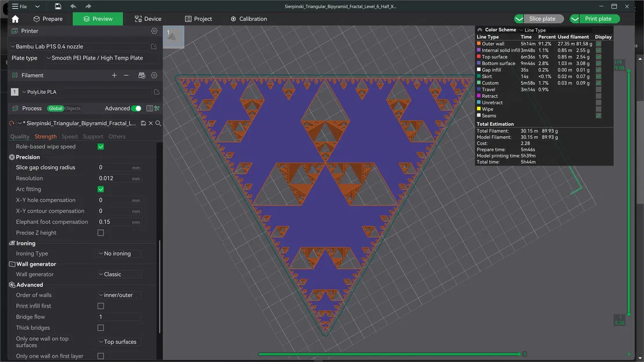Add a filament with the plus icon
The image size is (644, 362).
click(x=114, y=75)
